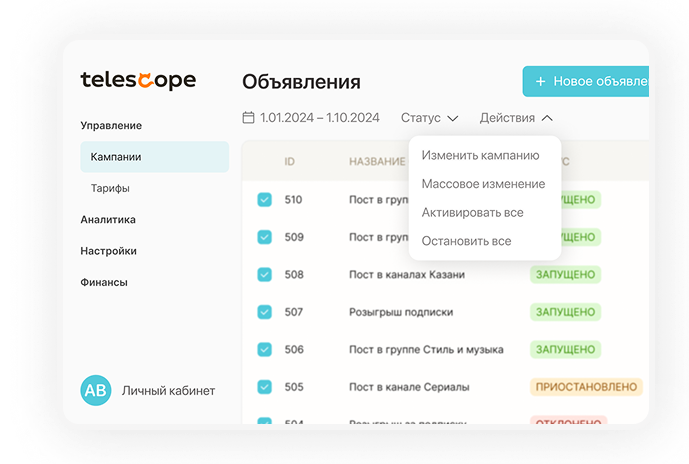Click the calendar icon beside date range
The width and height of the screenshot is (689, 464).
249,118
